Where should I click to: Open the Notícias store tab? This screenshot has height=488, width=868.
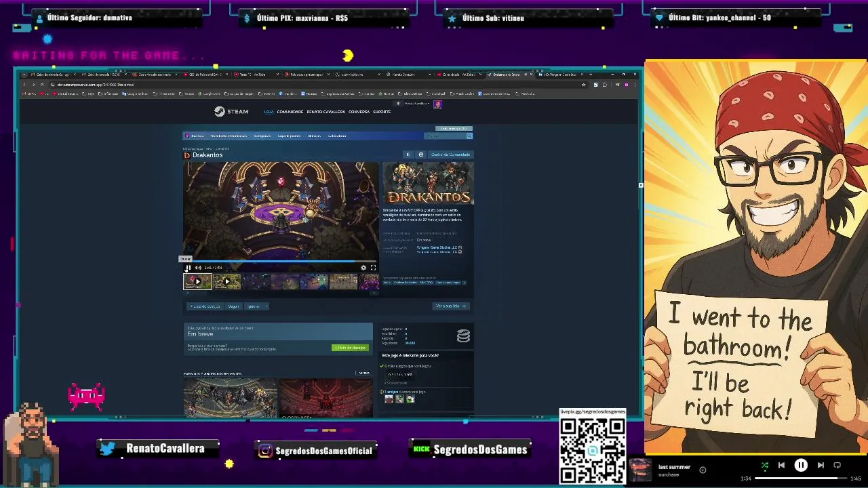pos(315,136)
